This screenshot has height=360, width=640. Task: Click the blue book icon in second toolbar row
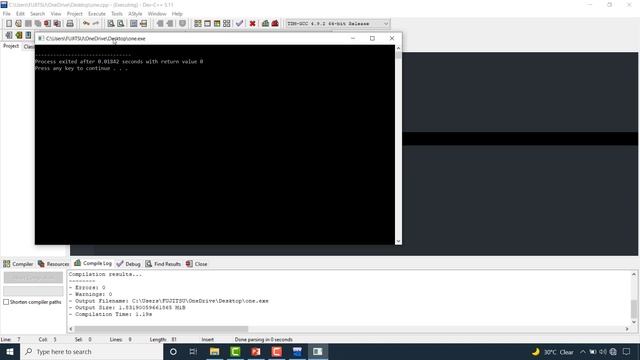coord(28,36)
